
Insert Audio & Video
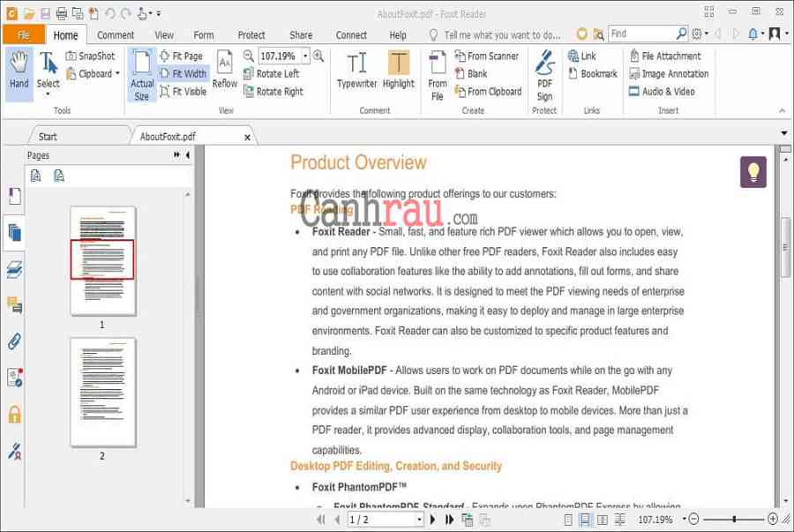click(x=662, y=92)
